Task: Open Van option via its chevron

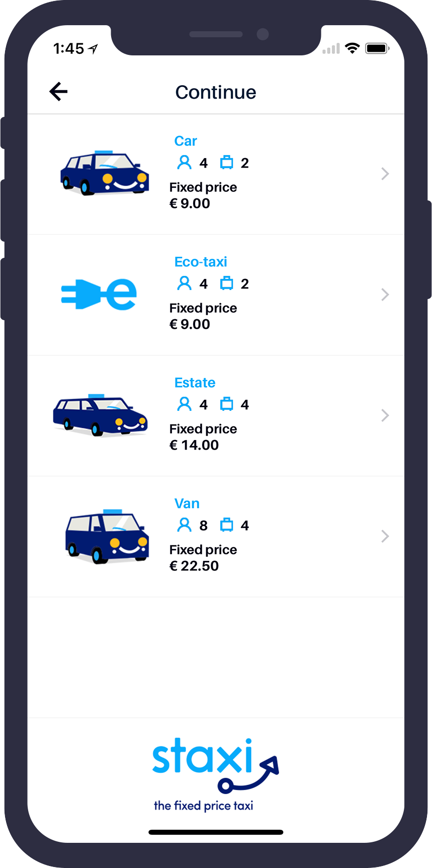Action: [385, 536]
